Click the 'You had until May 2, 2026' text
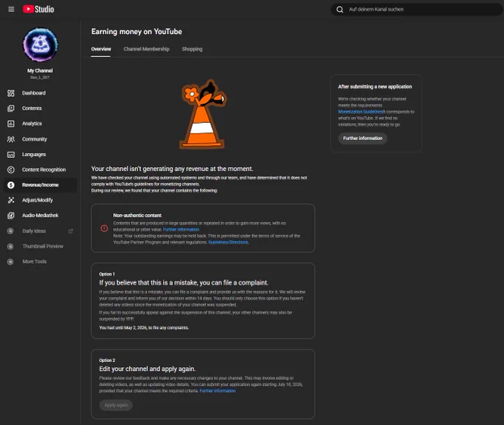 click(144, 328)
